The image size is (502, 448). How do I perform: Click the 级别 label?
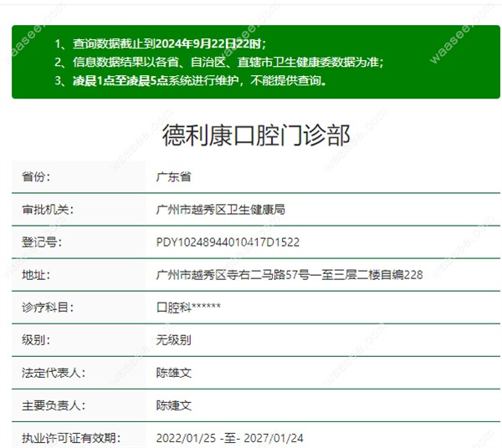pyautogui.click(x=36, y=340)
